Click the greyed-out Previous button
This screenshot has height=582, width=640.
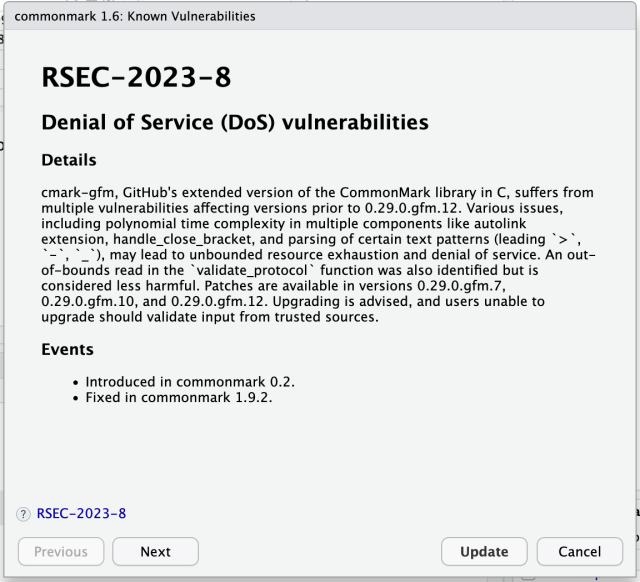coord(61,551)
